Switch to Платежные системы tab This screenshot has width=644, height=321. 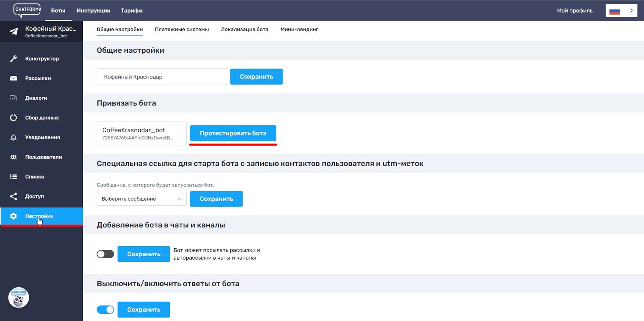[182, 29]
